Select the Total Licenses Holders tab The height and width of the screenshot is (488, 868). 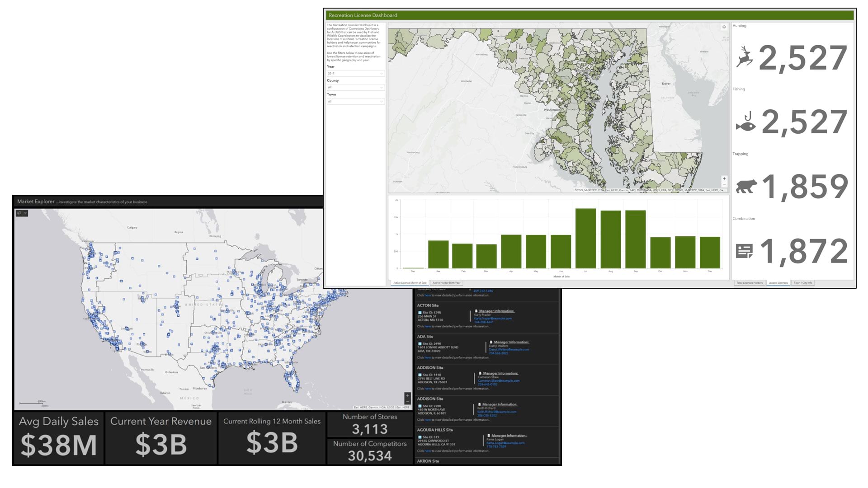pyautogui.click(x=749, y=283)
